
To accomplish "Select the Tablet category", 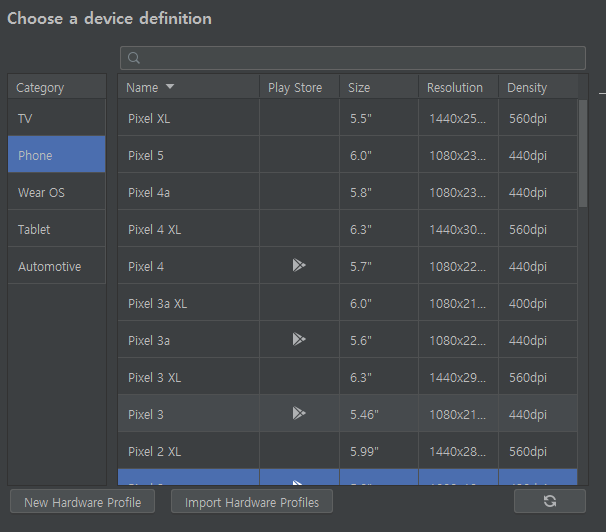I will click(x=56, y=229).
